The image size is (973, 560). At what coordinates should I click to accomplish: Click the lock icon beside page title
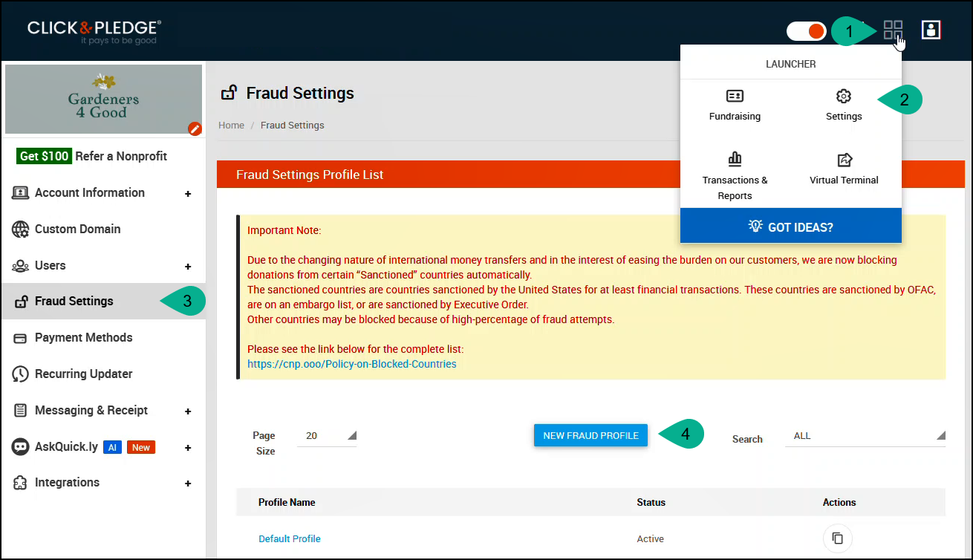(230, 93)
